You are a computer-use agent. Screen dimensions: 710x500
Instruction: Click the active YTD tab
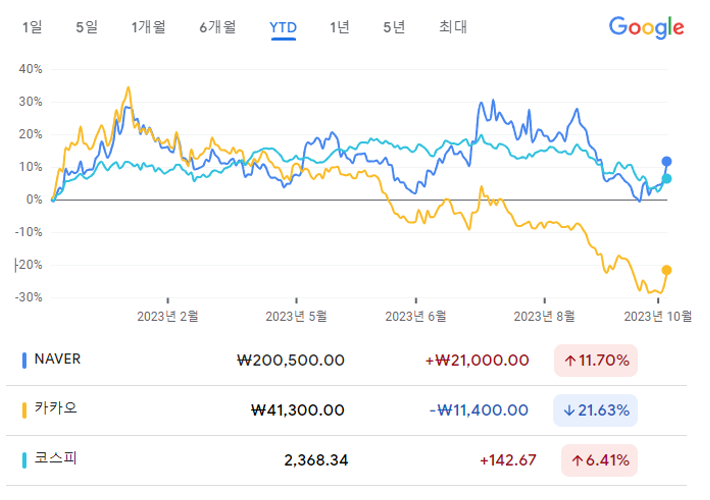283,27
